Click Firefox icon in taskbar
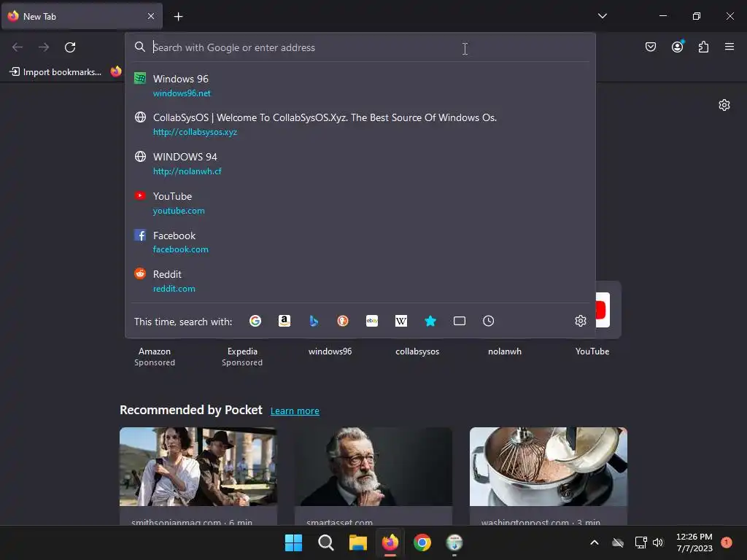Image resolution: width=747 pixels, height=560 pixels. click(x=390, y=542)
